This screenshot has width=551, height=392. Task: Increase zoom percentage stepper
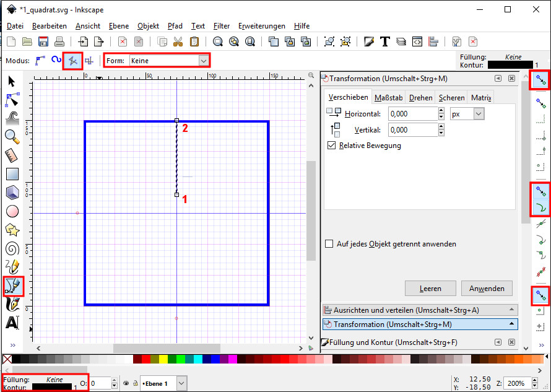[535, 380]
